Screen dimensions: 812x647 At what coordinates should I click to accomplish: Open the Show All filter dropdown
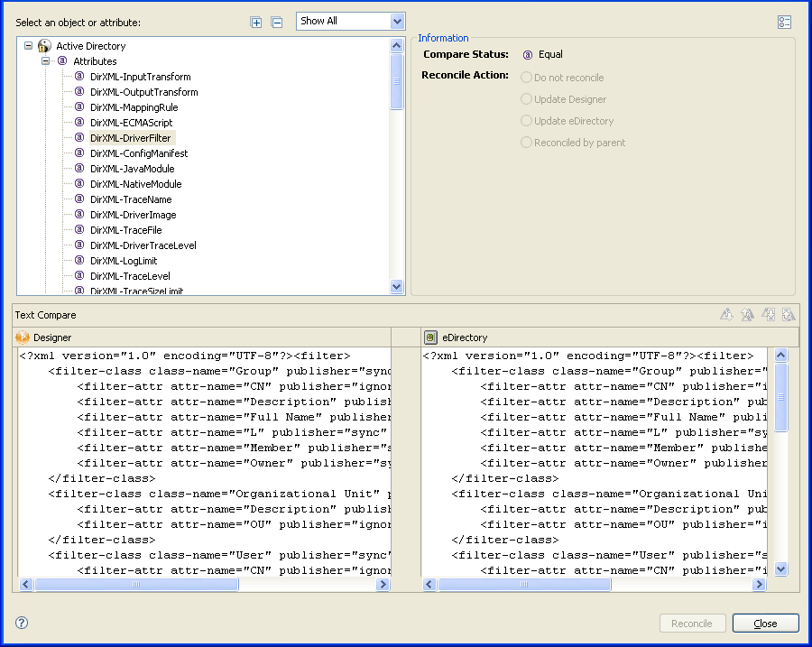(x=397, y=22)
